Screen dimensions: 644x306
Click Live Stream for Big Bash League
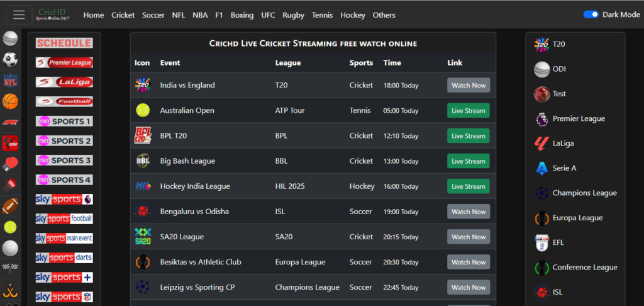tap(468, 161)
